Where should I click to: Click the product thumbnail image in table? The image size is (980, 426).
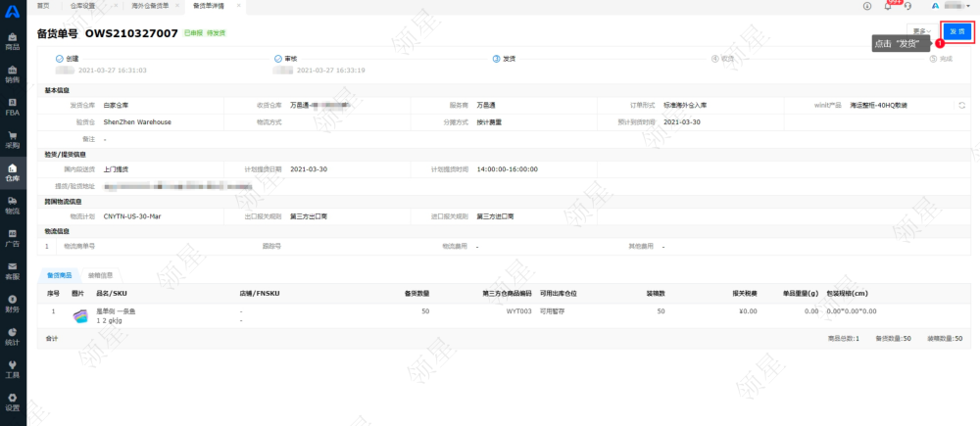(80, 315)
